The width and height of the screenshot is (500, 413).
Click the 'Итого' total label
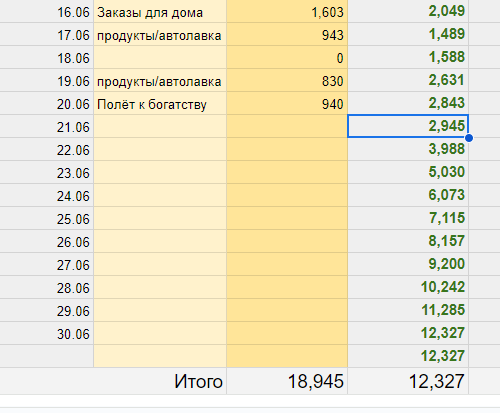[x=198, y=381]
